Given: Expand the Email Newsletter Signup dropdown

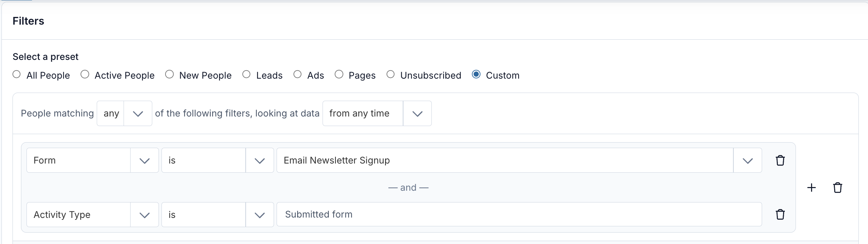Looking at the screenshot, I should pyautogui.click(x=519, y=160).
